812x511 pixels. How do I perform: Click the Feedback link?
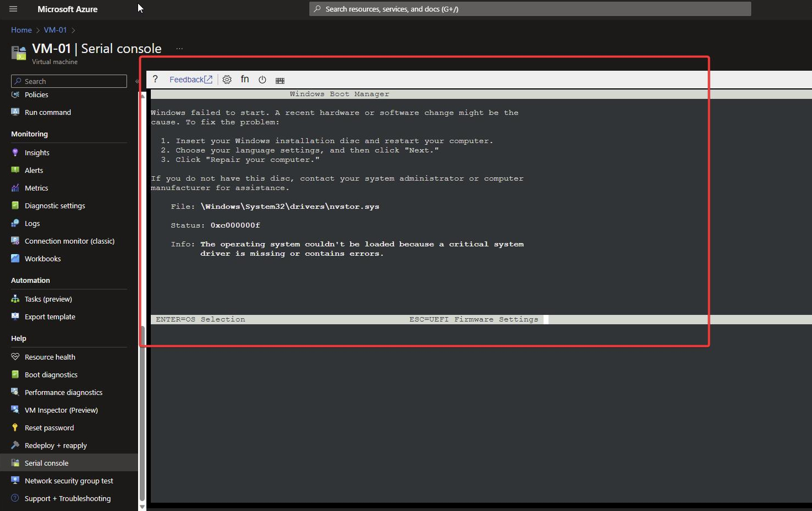click(188, 79)
